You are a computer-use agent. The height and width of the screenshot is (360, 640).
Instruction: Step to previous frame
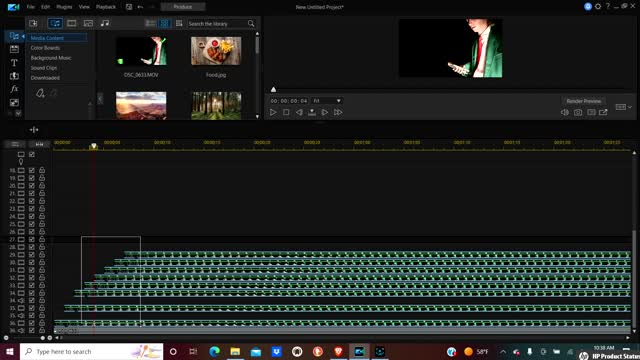point(299,112)
